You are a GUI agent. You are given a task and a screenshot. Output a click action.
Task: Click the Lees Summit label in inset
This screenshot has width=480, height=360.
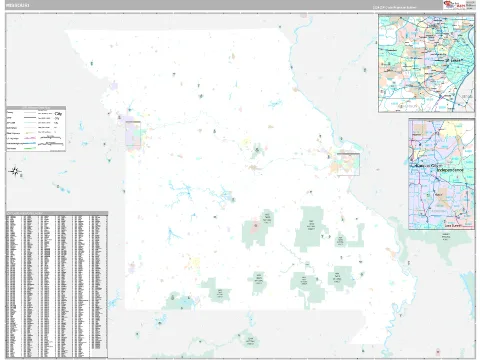tap(453, 225)
